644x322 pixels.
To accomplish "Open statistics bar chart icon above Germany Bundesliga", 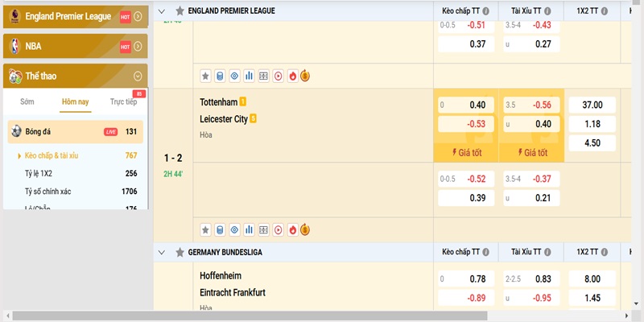I will pyautogui.click(x=249, y=229).
